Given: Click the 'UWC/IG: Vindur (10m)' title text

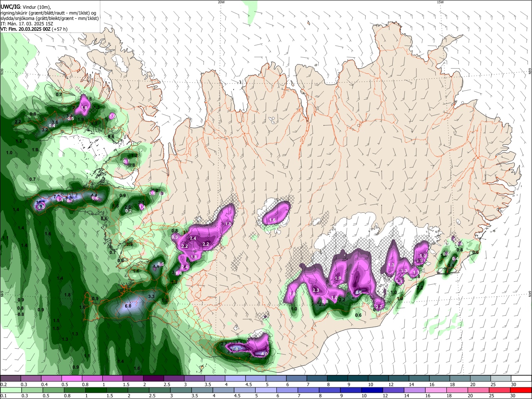Looking at the screenshot, I should 25,7.
